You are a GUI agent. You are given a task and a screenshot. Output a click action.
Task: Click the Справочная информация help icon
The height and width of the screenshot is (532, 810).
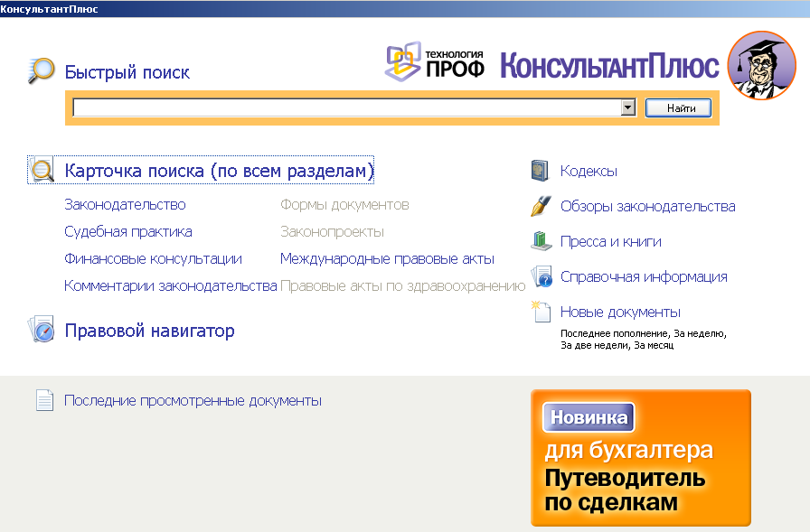(542, 276)
